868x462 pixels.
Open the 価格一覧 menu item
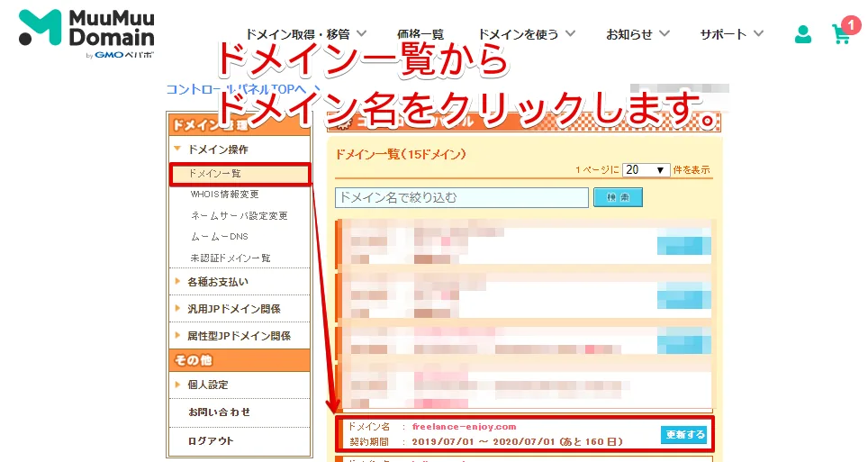tap(420, 34)
